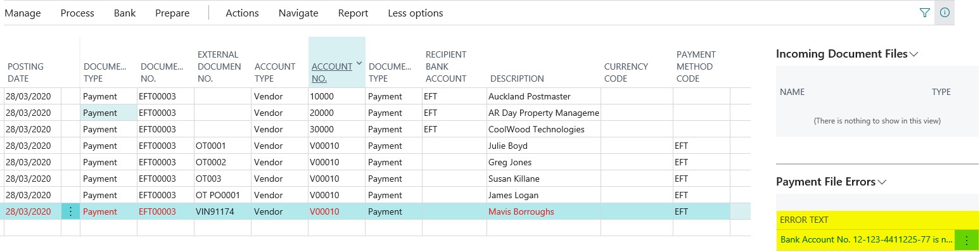The image size is (980, 252).
Task: Open the Navigate menu
Action: pos(298,13)
